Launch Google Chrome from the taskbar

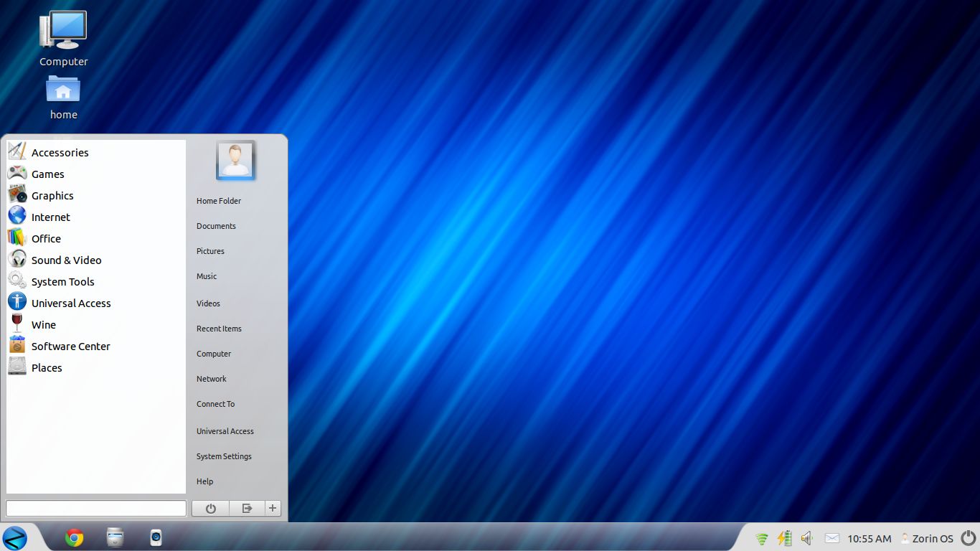click(x=74, y=537)
